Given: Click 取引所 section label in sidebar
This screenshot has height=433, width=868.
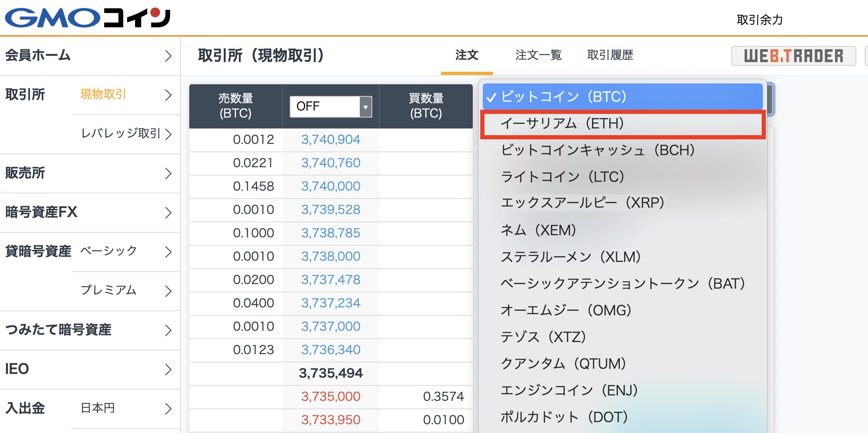Looking at the screenshot, I should (x=25, y=95).
